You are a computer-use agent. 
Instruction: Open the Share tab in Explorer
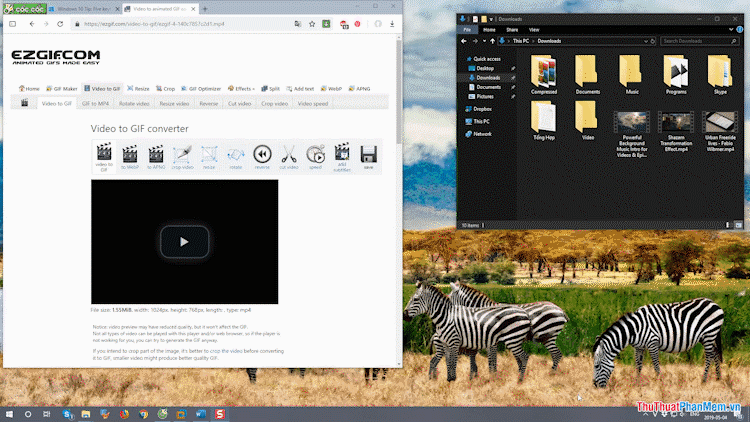click(512, 30)
